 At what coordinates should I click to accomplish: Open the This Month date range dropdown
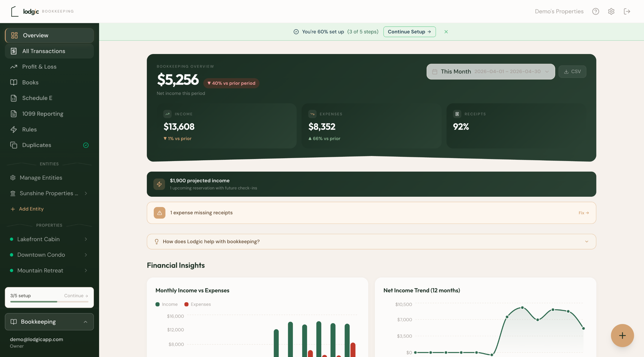tap(491, 72)
